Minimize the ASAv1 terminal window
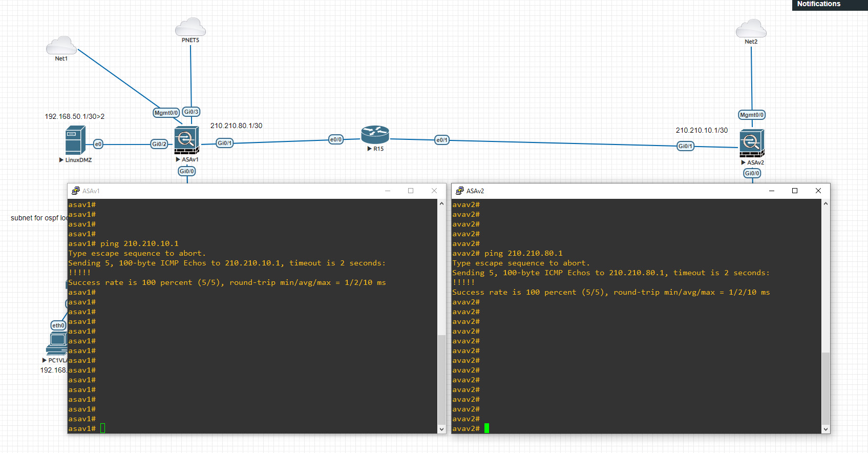 (x=388, y=191)
